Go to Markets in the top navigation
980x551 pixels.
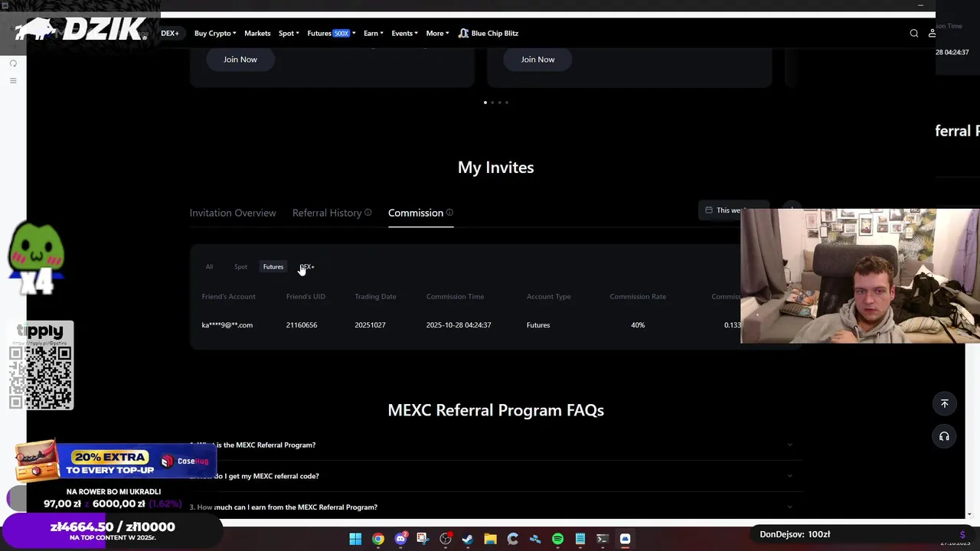pos(257,34)
